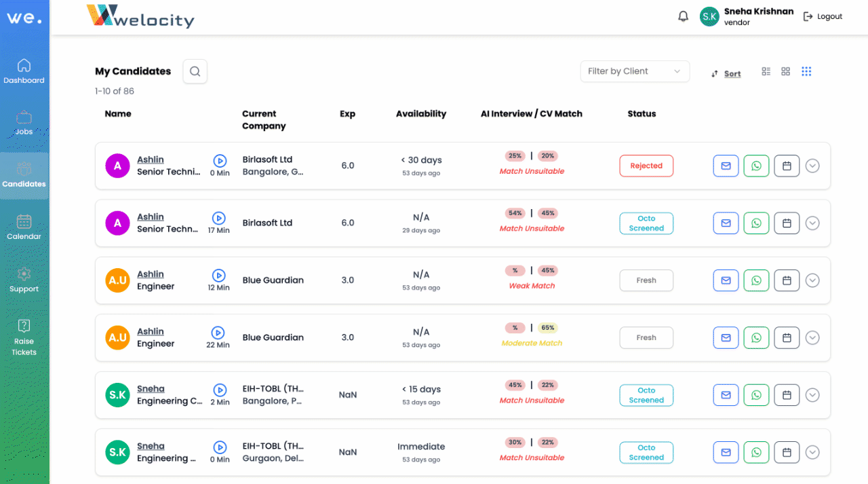Go to Dashboard in sidebar
The height and width of the screenshot is (484, 868).
click(24, 71)
